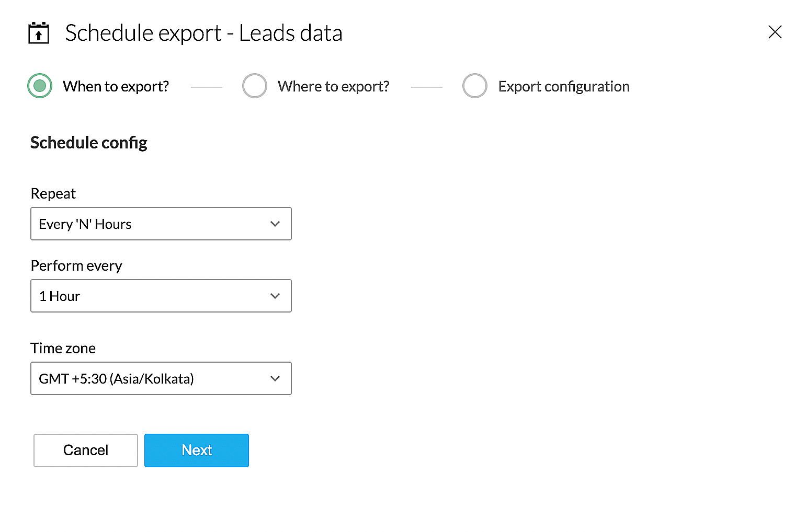Image resolution: width=795 pixels, height=532 pixels.
Task: Open the Time zone dropdown
Action: [161, 379]
